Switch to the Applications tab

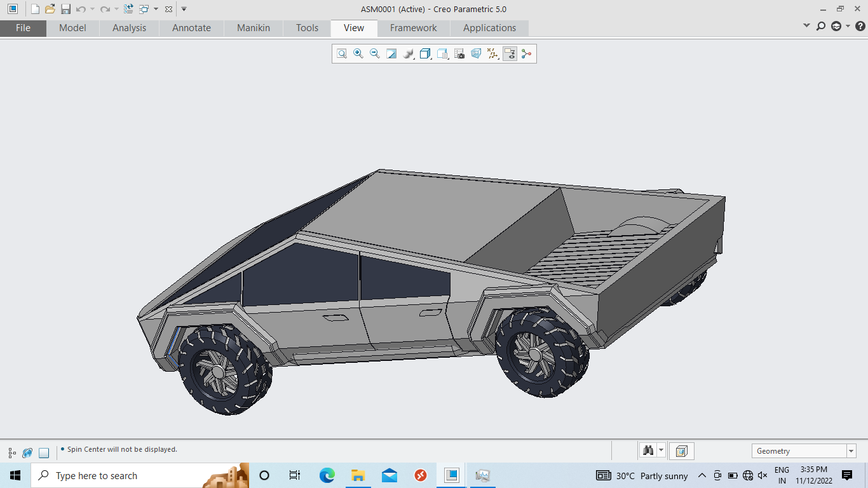(x=489, y=28)
